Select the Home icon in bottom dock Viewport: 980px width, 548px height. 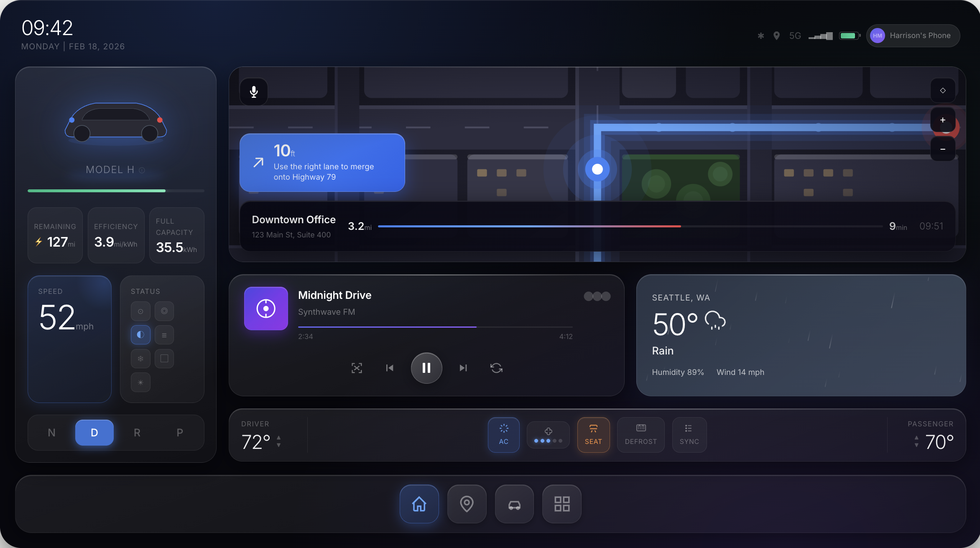point(419,504)
